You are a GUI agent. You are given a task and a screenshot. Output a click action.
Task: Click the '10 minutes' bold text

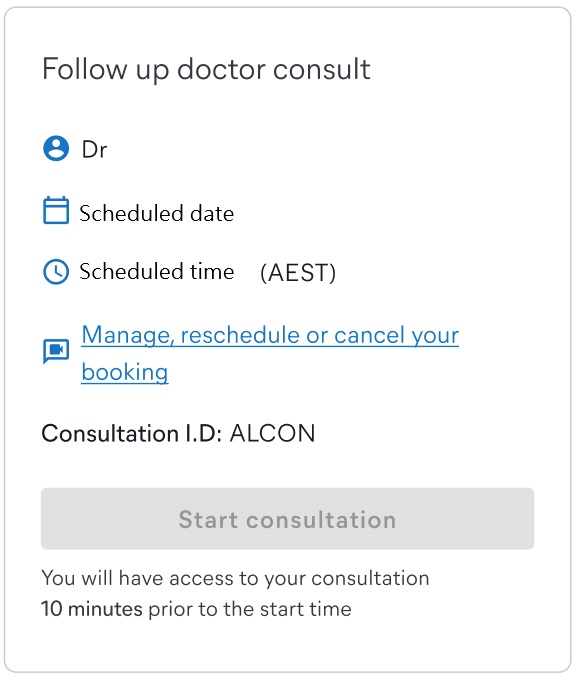(92, 609)
